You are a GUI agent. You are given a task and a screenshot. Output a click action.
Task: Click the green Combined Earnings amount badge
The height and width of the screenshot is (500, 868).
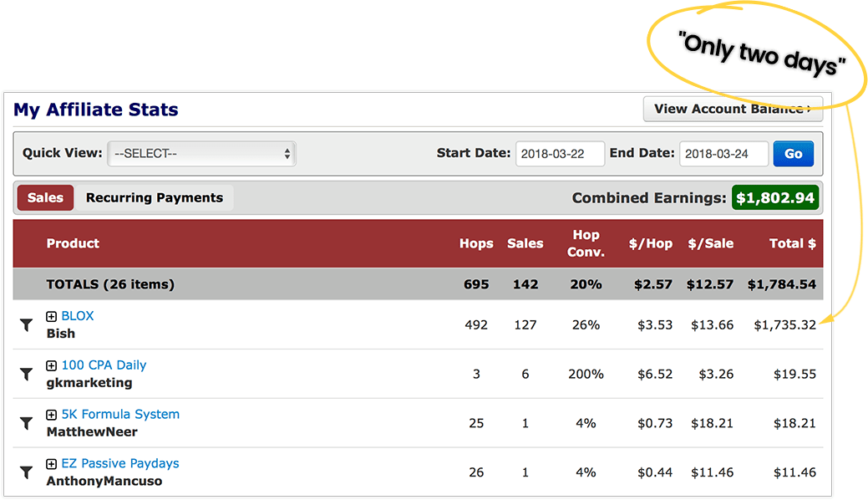pyautogui.click(x=775, y=198)
